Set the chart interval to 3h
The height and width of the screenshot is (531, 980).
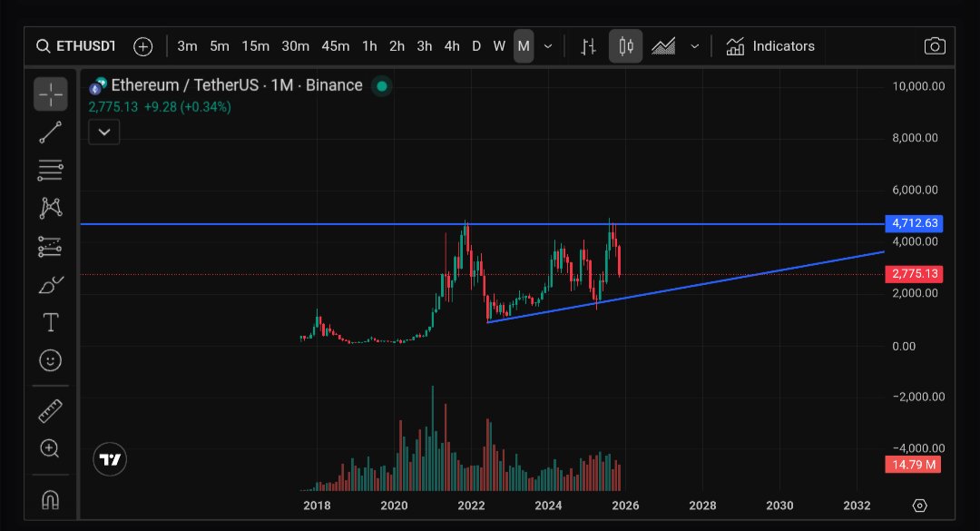coord(425,46)
